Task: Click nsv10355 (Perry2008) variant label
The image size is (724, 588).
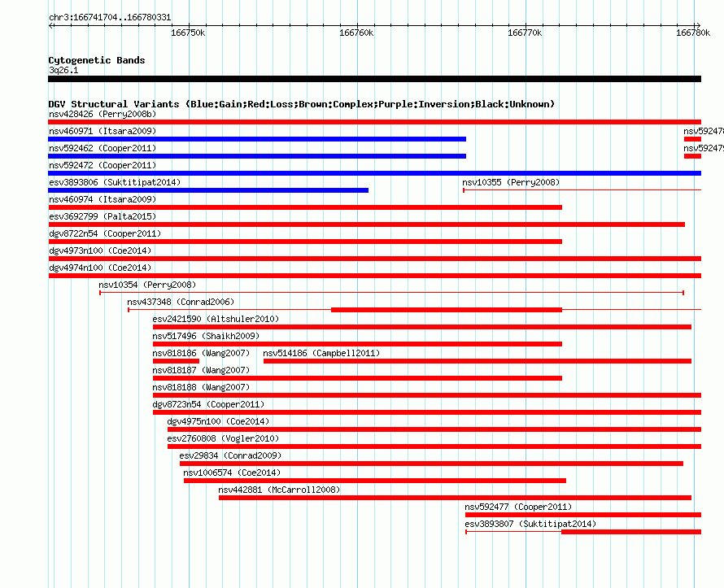Action: pyautogui.click(x=511, y=182)
